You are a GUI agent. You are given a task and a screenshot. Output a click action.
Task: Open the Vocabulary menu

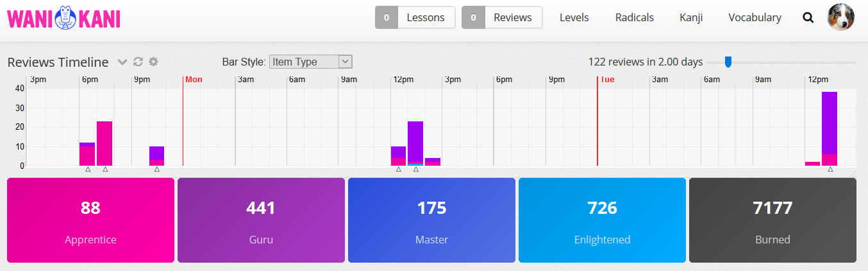(755, 17)
